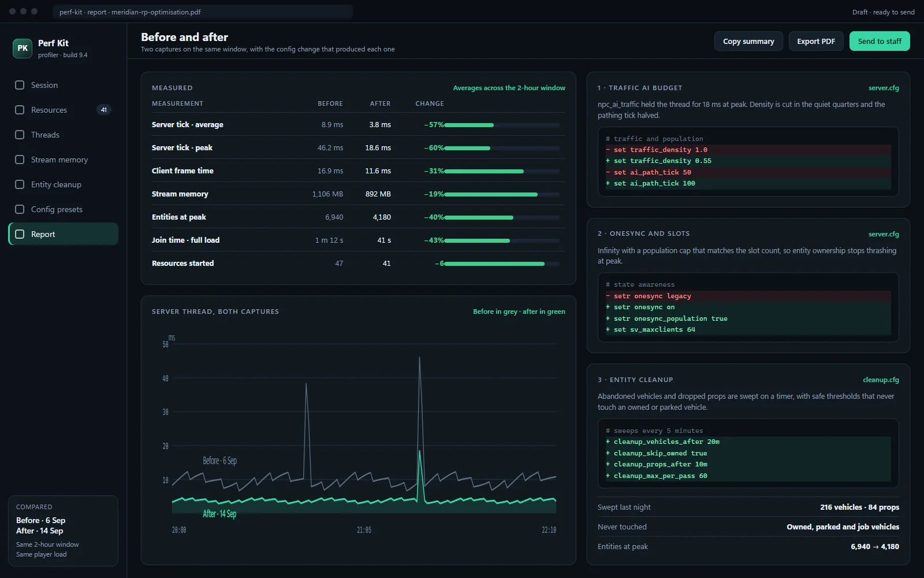Viewport: 924px width, 578px height.
Task: Click the 'Owned, parked and job vehicles' value
Action: coord(843,527)
